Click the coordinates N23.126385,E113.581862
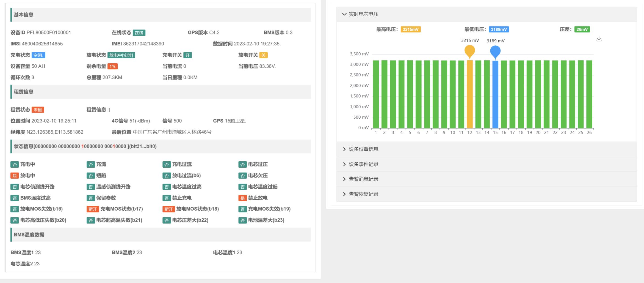 [55, 132]
